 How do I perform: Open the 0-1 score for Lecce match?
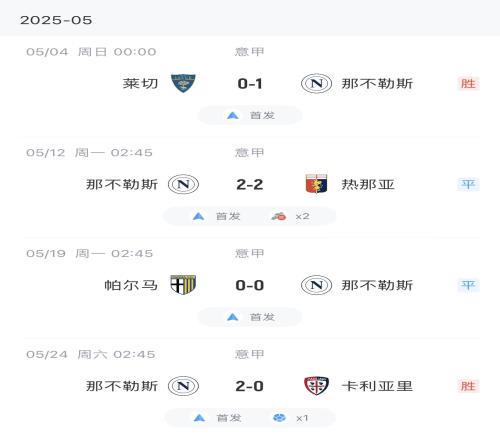250,83
